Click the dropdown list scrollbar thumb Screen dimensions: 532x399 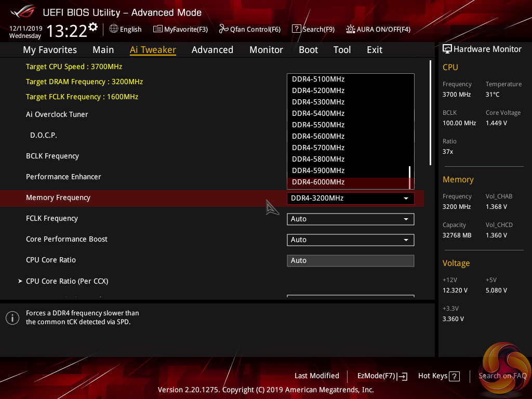(x=410, y=178)
